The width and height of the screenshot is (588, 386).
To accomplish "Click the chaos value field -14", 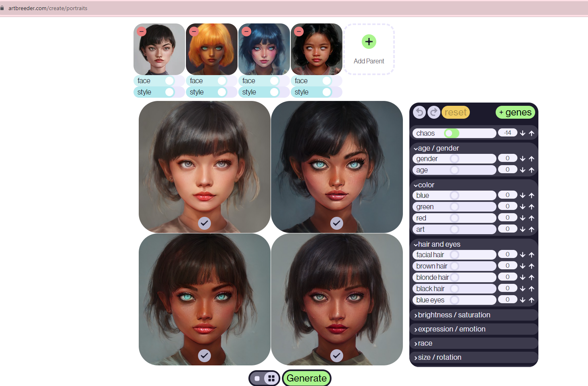I will (x=508, y=133).
